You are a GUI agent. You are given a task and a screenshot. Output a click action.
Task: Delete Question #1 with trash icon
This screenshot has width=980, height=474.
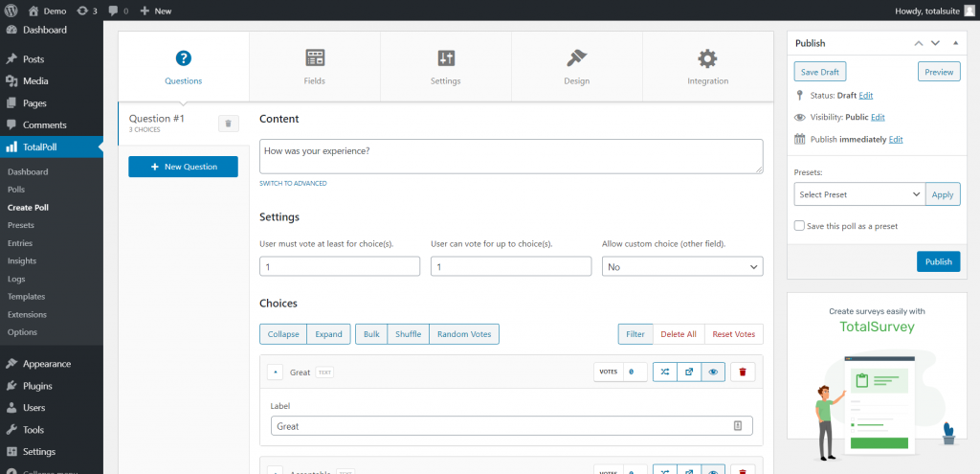[229, 124]
